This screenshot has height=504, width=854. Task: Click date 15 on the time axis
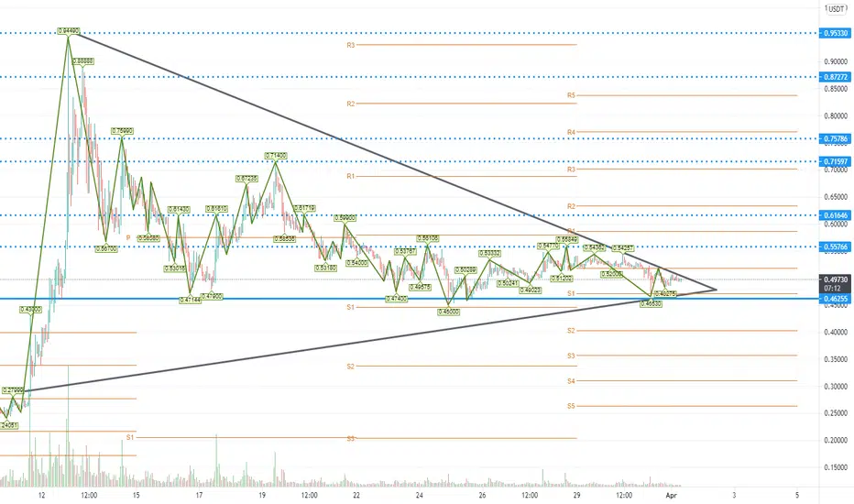[x=137, y=495]
